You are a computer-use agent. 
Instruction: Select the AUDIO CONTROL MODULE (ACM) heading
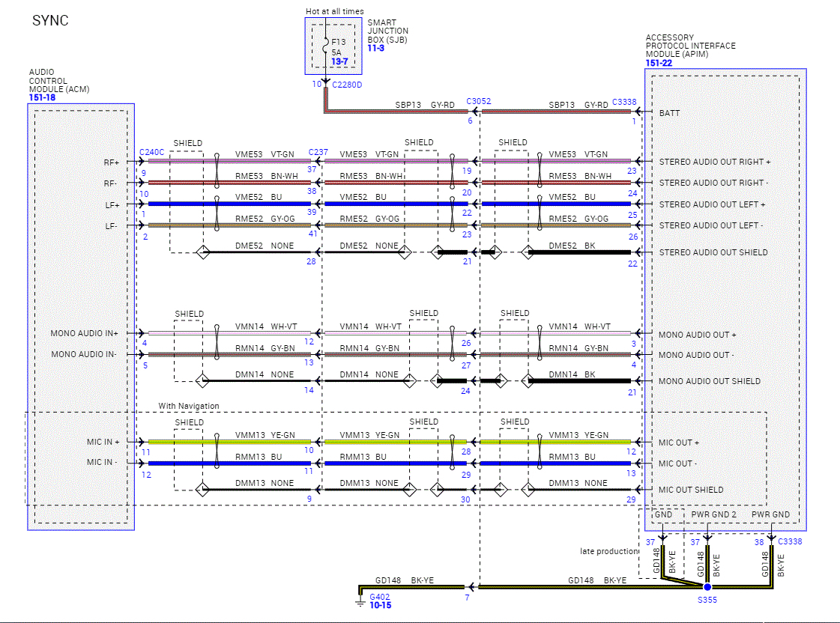click(x=59, y=81)
